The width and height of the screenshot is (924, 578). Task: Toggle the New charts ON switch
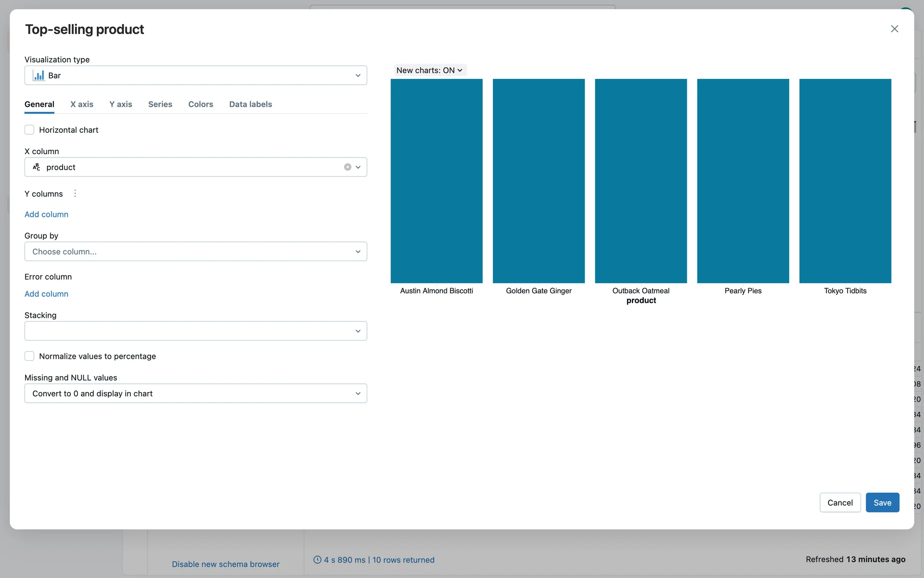tap(429, 70)
